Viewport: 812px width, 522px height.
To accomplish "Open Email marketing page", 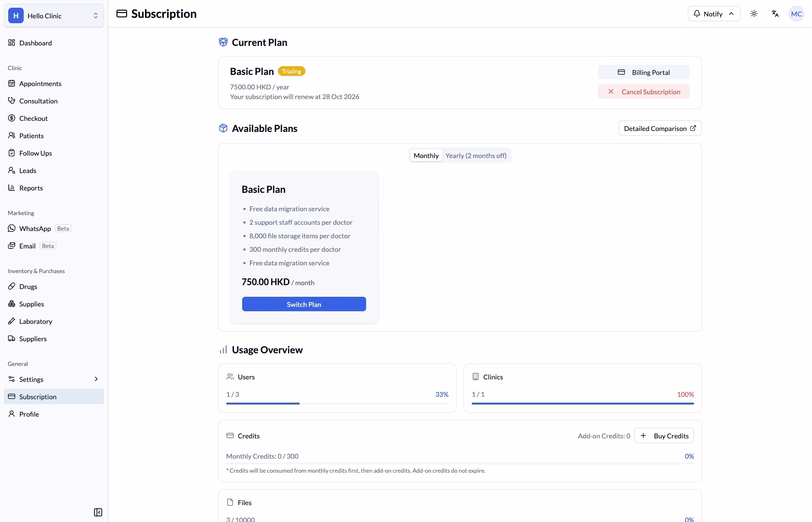I will click(54, 246).
